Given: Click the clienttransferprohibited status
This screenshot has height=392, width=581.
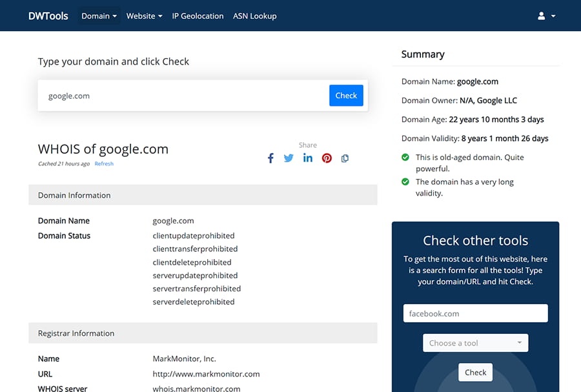Looking at the screenshot, I should click(195, 249).
